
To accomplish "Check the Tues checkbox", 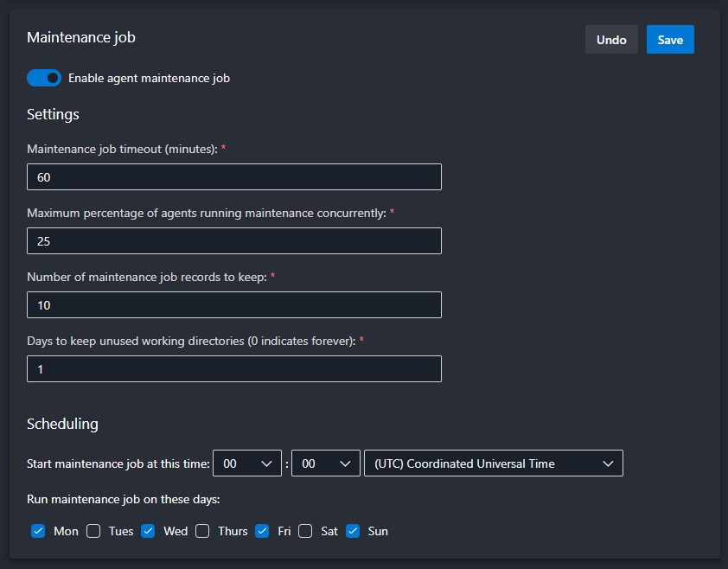I will [x=93, y=531].
